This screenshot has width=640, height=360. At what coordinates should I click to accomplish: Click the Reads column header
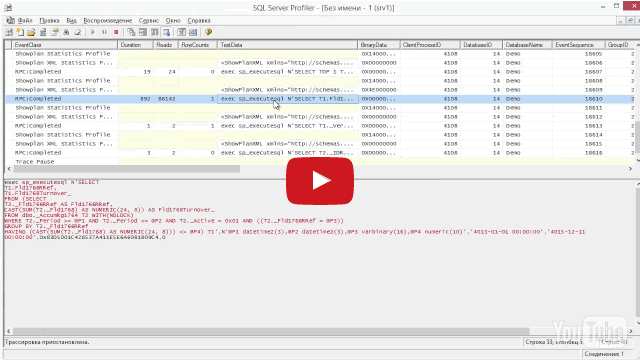(165, 45)
